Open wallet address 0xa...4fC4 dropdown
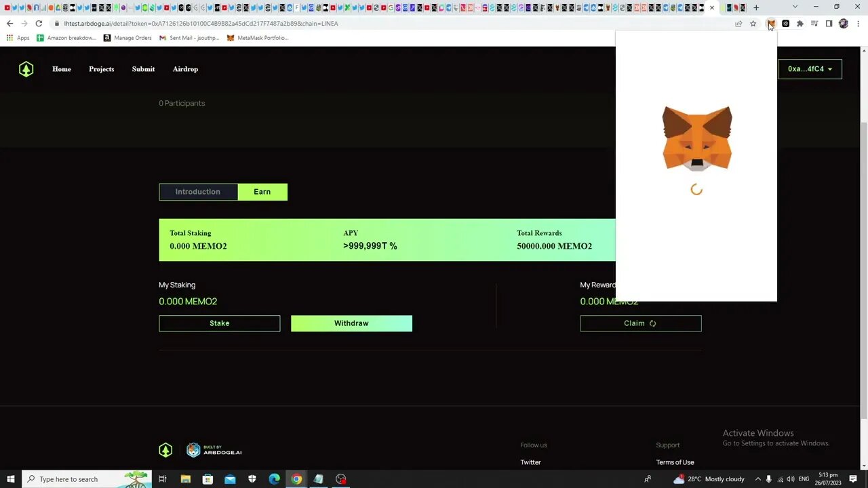The height and width of the screenshot is (488, 868). pos(810,69)
